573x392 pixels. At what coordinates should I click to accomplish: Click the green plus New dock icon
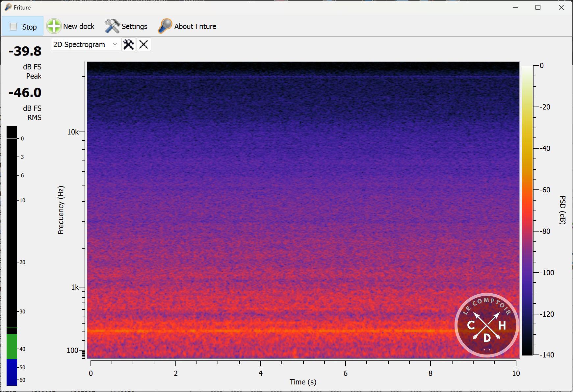pos(54,26)
